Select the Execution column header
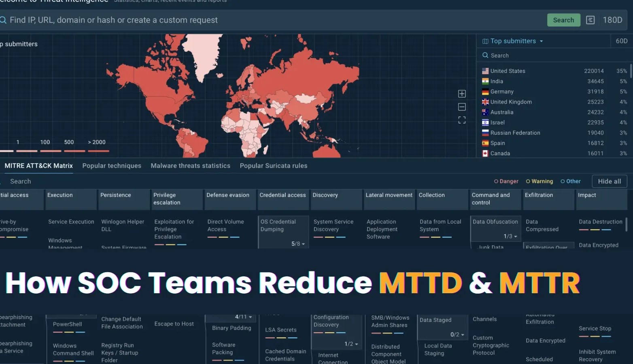The height and width of the screenshot is (364, 633). 71,199
